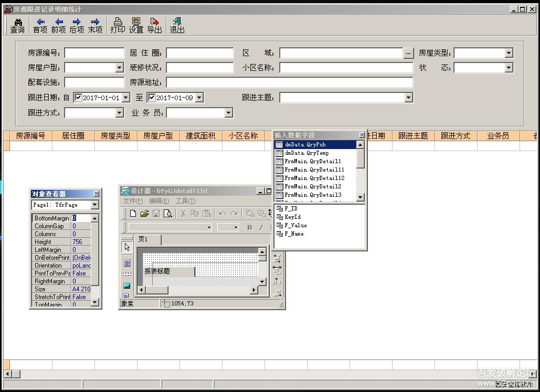
Task: Expand the 房屋类型 dropdown
Action: [x=509, y=53]
